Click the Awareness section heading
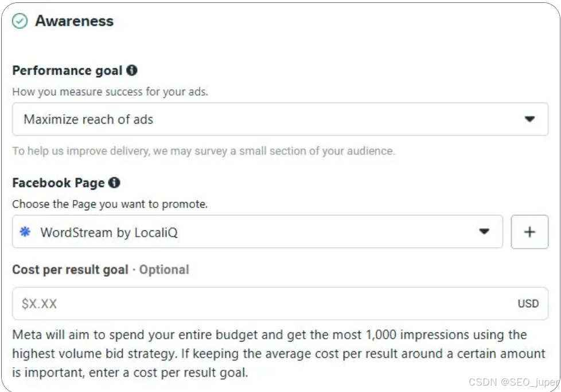The image size is (561, 392). (75, 21)
